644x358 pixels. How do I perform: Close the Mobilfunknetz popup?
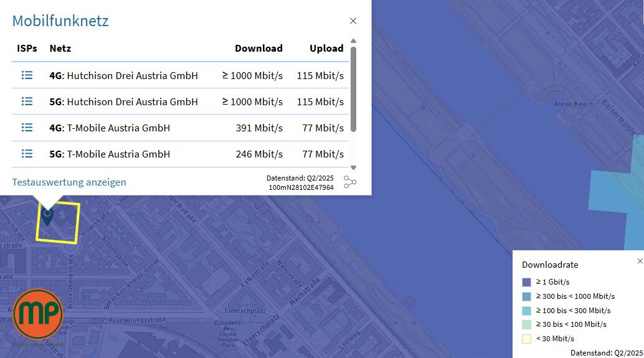pos(353,21)
